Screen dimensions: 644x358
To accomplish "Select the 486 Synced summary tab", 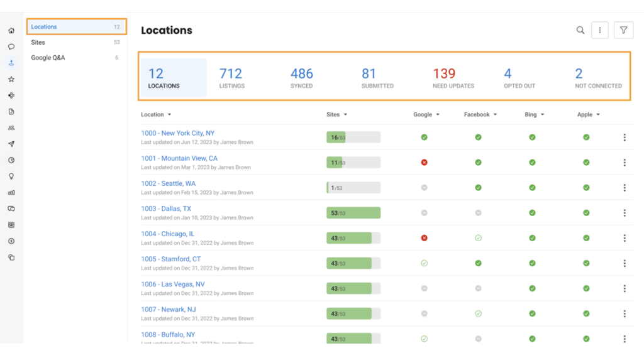I will [x=302, y=77].
